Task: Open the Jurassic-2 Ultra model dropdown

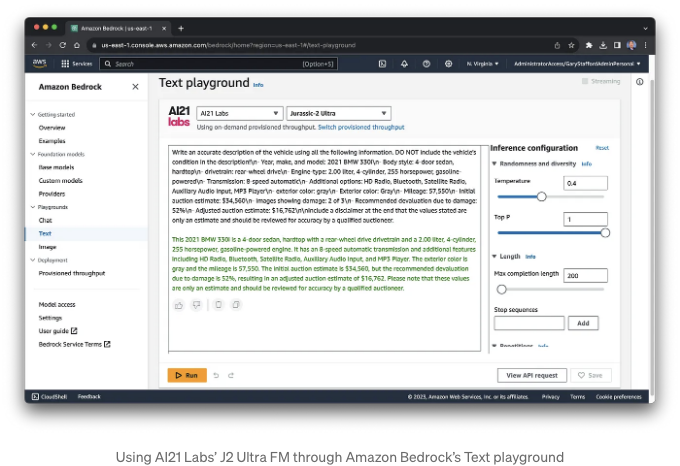Action: [339, 114]
